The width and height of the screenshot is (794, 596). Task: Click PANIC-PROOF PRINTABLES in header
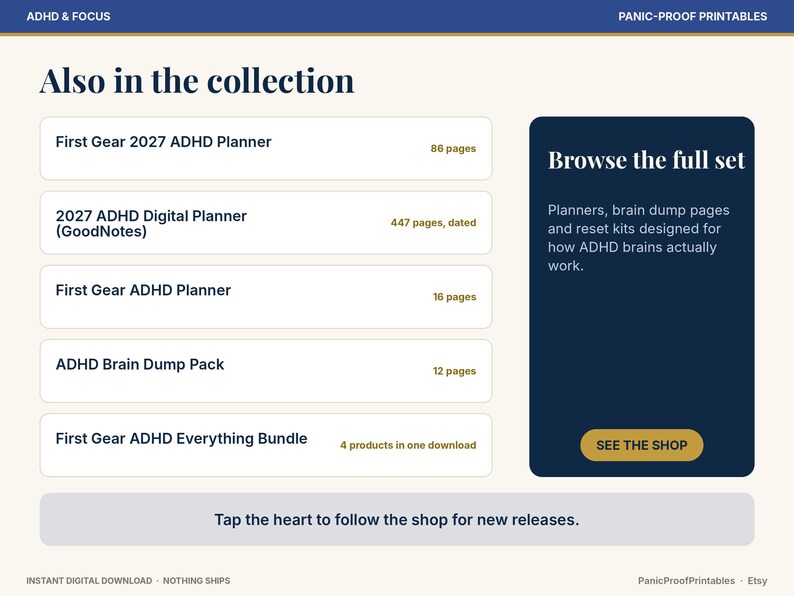point(693,16)
